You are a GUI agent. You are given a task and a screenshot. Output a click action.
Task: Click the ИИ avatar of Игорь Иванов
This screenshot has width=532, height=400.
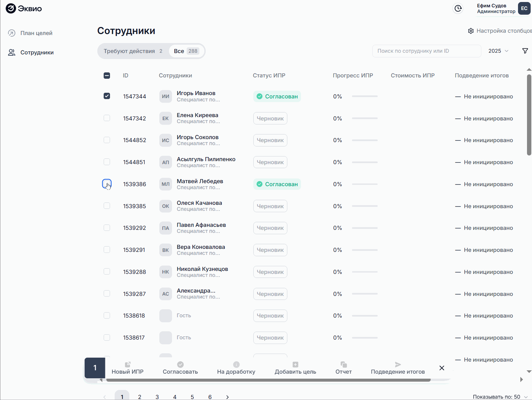tap(166, 96)
